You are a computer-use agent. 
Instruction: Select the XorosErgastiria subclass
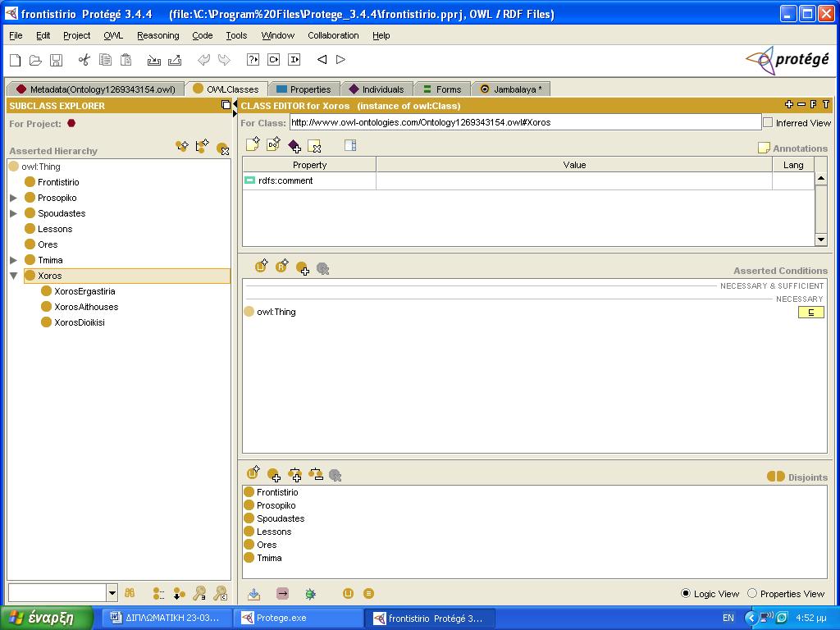84,291
